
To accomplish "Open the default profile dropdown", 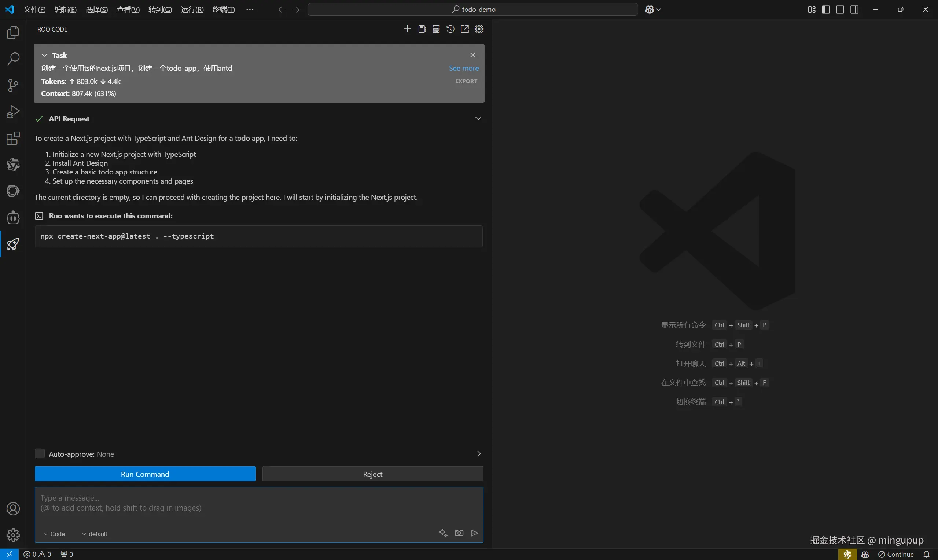I will pos(95,534).
